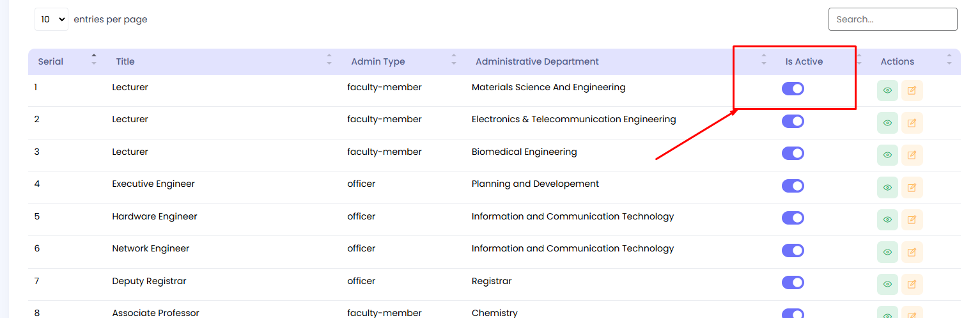Sort by Admin Type column header
Screen dimensions: 980x318
378,61
